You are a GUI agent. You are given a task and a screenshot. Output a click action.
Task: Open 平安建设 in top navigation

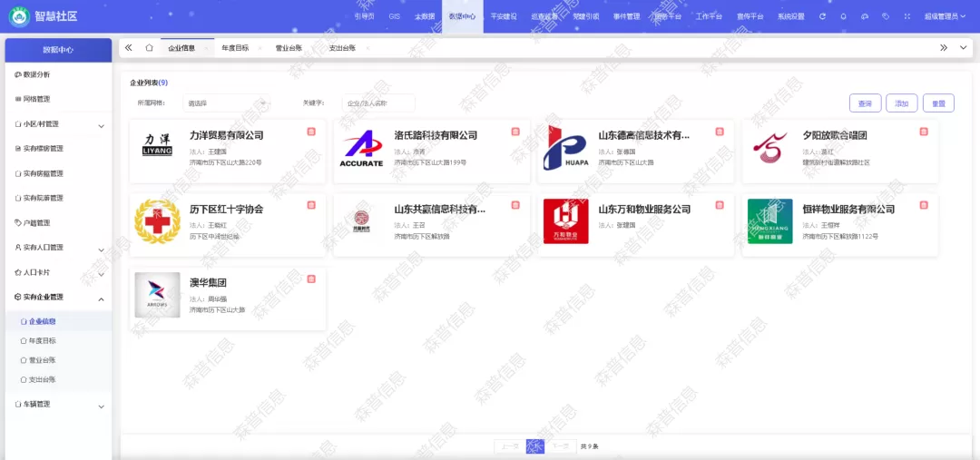click(504, 17)
